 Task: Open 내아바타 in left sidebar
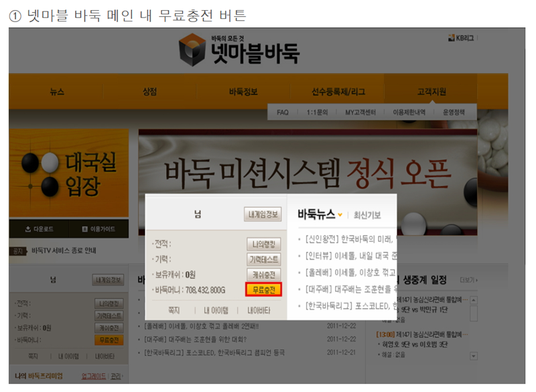[105, 356]
